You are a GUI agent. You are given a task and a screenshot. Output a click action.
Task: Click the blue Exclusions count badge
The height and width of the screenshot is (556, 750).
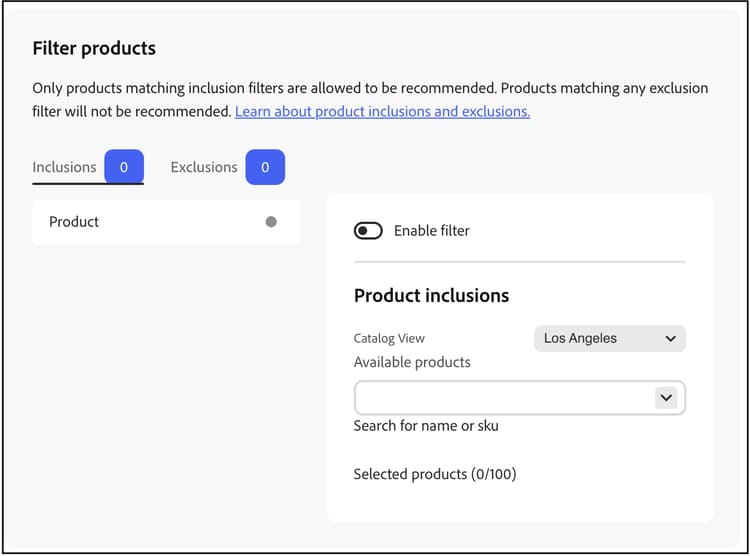tap(265, 167)
